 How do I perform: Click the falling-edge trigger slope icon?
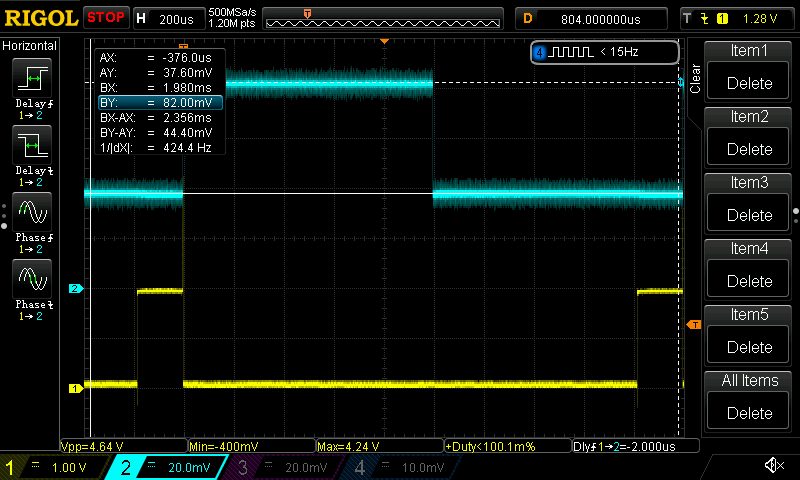705,19
